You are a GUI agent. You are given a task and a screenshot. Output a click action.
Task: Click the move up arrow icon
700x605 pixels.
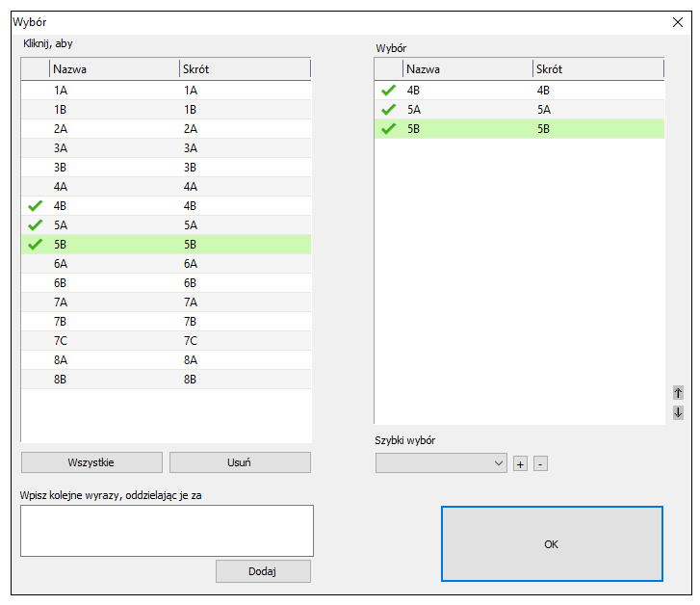click(x=678, y=393)
